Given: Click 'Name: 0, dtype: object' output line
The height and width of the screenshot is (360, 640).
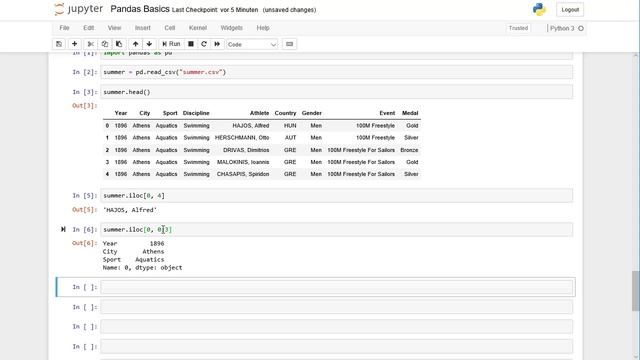Looking at the screenshot, I should coord(142,268).
